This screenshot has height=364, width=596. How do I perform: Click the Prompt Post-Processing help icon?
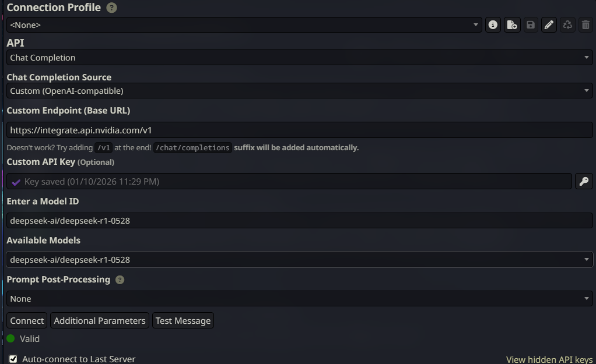pyautogui.click(x=120, y=280)
